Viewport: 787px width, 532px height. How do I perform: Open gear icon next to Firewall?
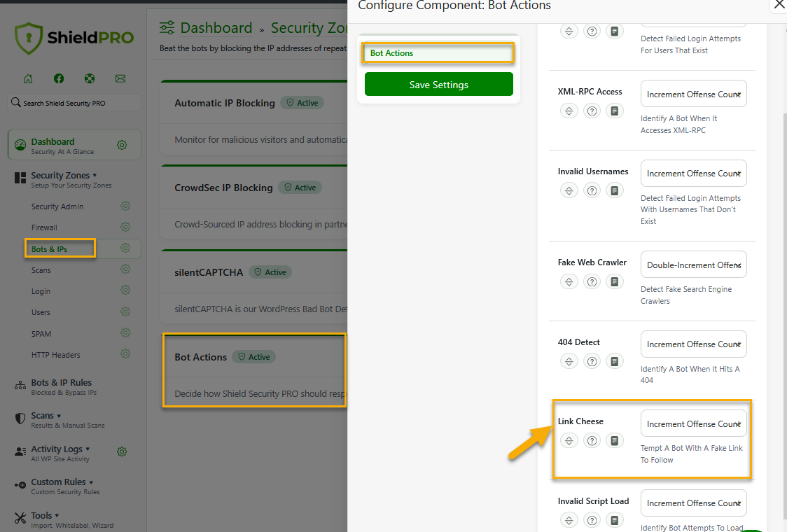[125, 227]
